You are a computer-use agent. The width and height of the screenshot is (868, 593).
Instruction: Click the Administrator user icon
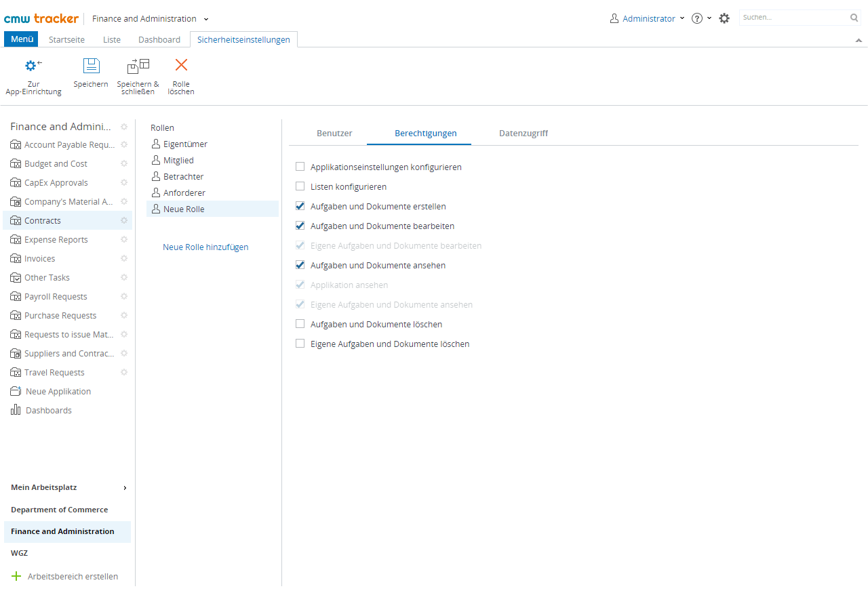(614, 18)
